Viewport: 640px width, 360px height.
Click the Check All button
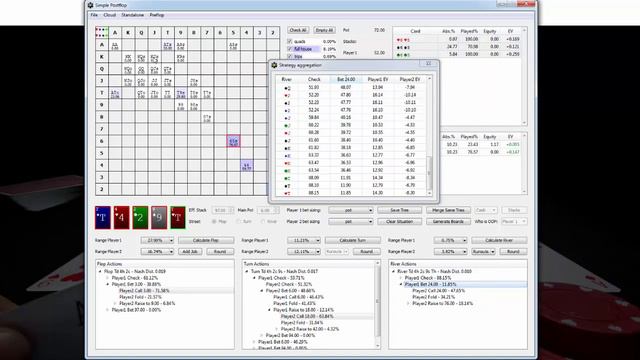[x=298, y=30]
